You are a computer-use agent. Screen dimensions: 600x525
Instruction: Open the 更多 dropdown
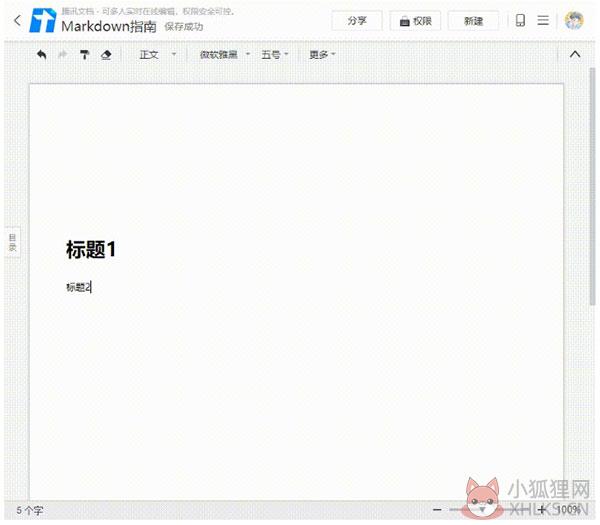322,54
